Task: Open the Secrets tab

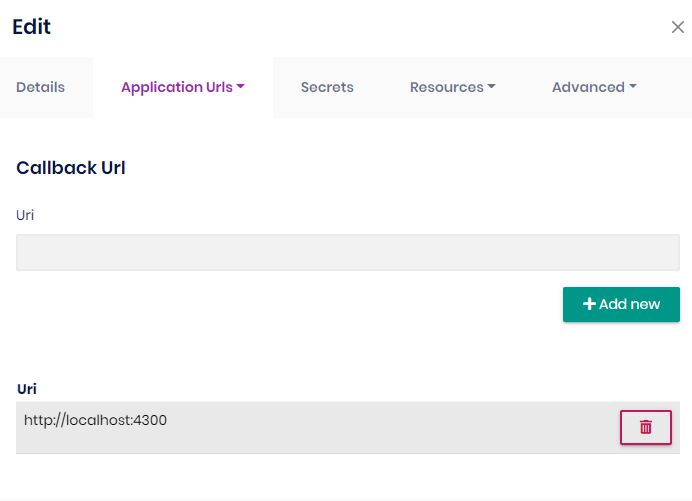Action: point(327,87)
